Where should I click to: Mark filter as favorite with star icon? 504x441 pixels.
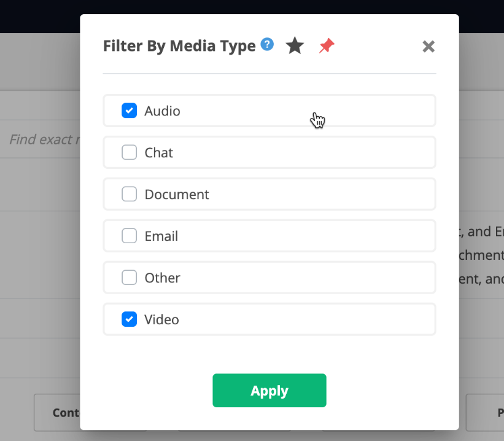(295, 45)
